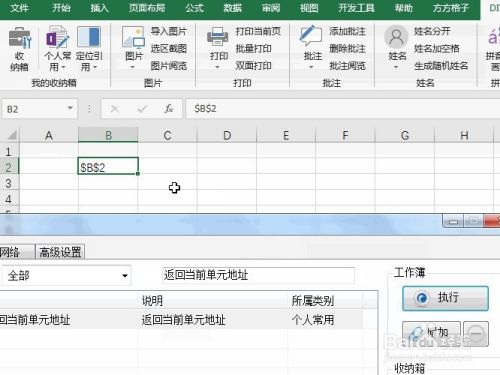The height and width of the screenshot is (375, 500).
Task: Click the formula bar showing $B$2
Action: [x=343, y=109]
